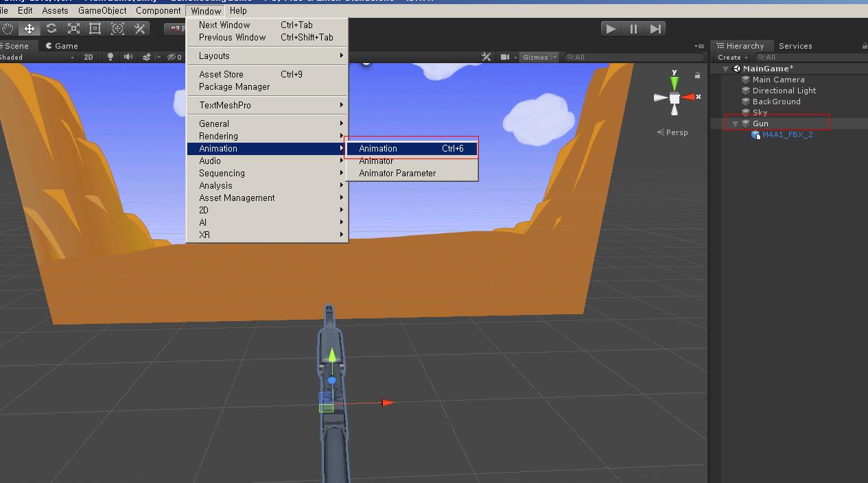Screen dimensions: 868x483
Task: Select BackGround object in Hierarchy
Action: [776, 102]
